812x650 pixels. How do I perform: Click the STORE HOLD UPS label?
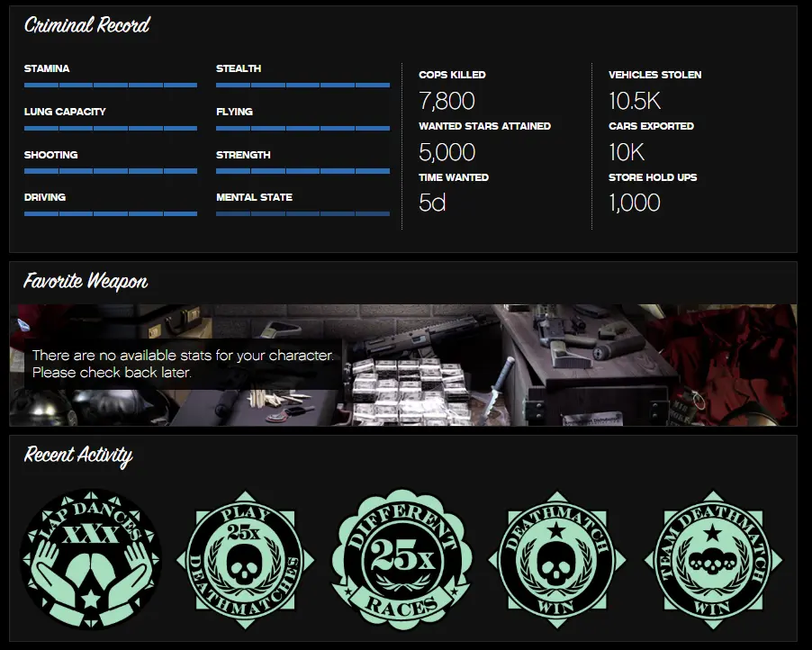pos(653,177)
